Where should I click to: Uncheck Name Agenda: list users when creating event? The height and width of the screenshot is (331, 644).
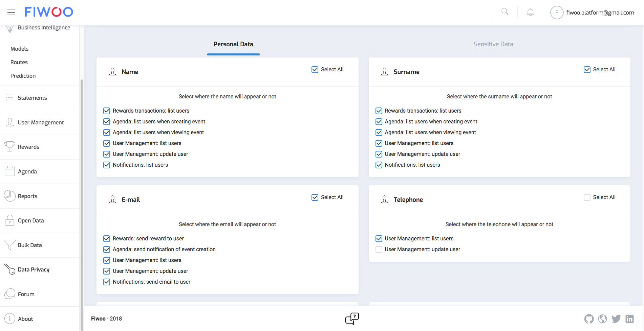click(107, 122)
